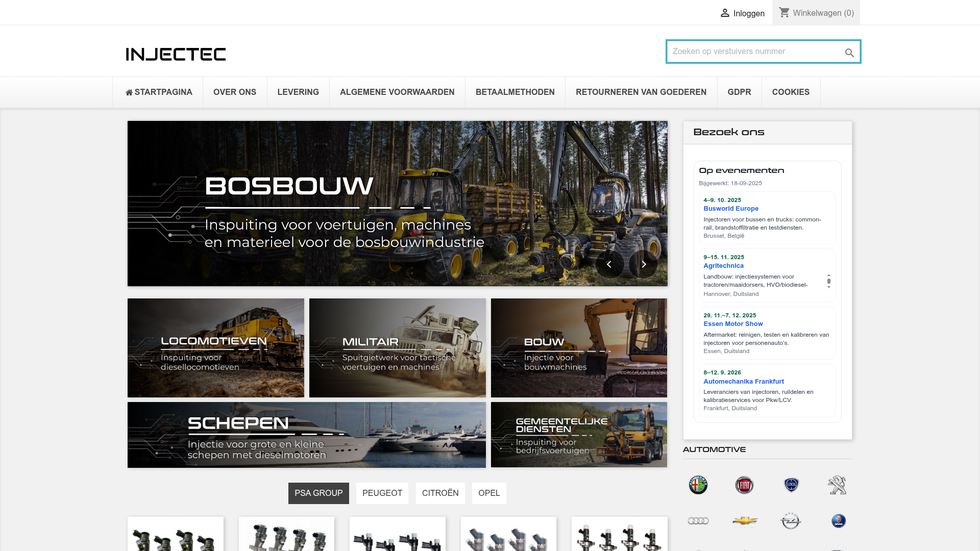Open the Essen Motor Show link
The image size is (980, 551).
pyautogui.click(x=733, y=324)
